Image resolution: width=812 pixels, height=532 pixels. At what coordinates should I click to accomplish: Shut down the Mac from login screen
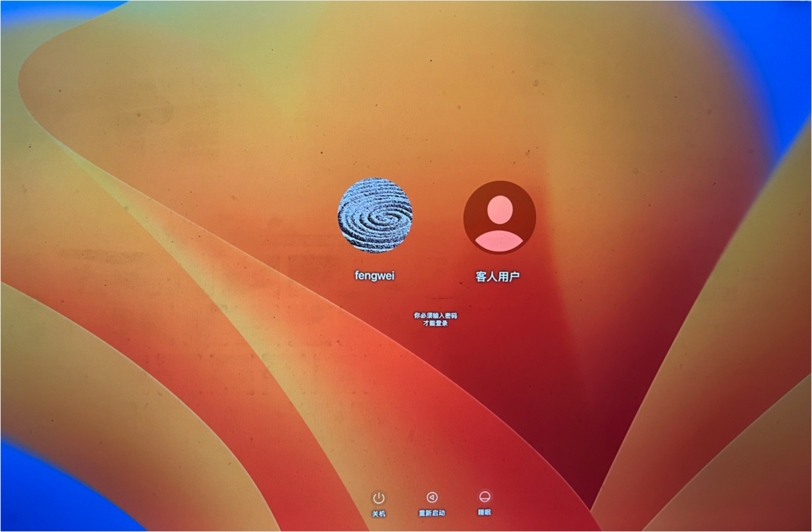[x=379, y=498]
